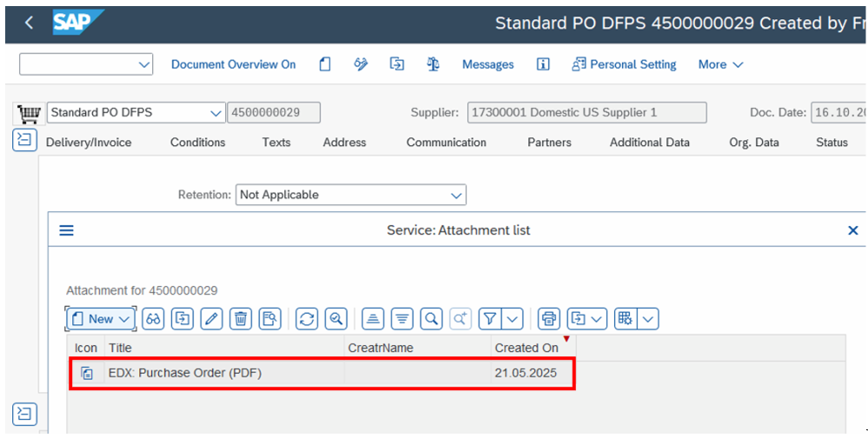Expand the More menu

(720, 64)
